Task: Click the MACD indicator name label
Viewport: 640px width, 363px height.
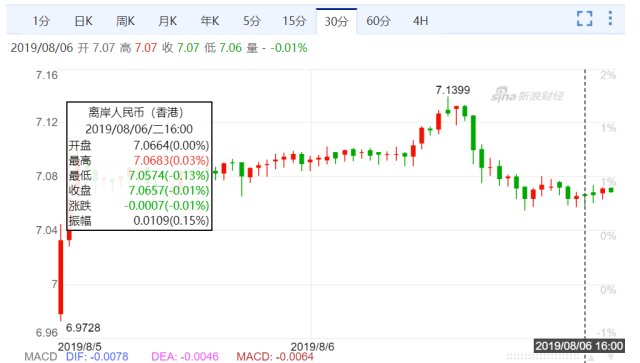Action: (41, 357)
